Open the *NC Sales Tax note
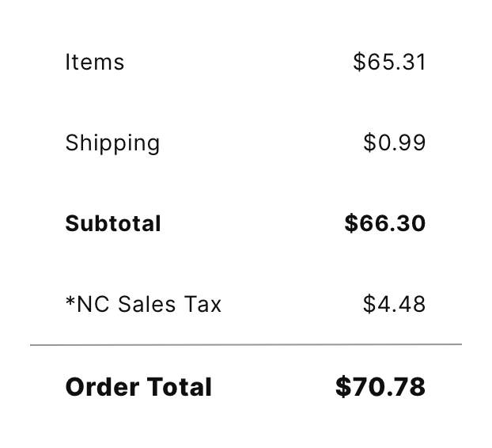The height and width of the screenshot is (448, 492). (143, 304)
